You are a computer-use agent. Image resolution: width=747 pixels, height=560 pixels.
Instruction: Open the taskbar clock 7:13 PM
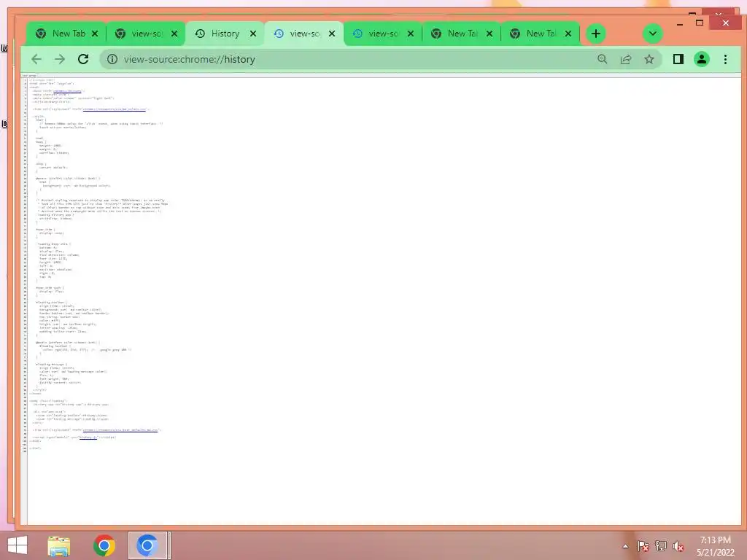coord(715,546)
